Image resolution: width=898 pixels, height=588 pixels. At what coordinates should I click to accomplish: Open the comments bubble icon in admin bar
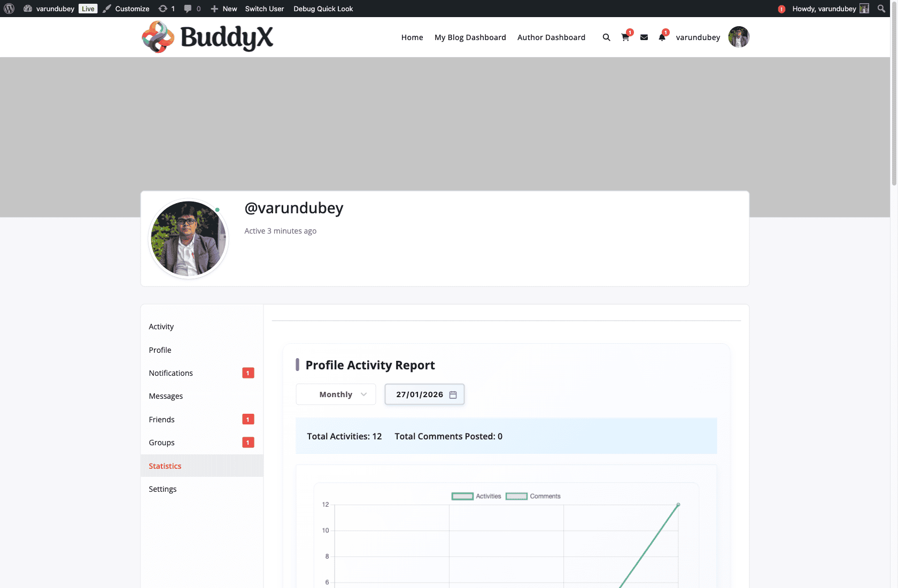(188, 9)
